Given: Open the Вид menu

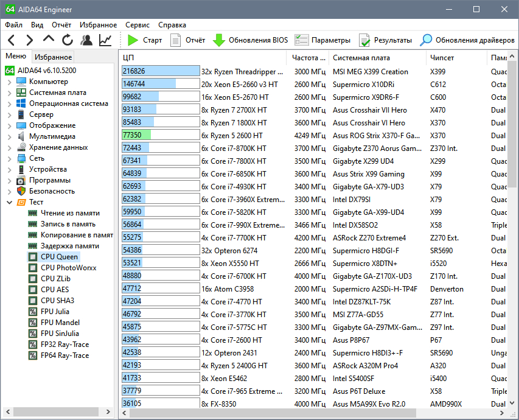Looking at the screenshot, I should click(37, 25).
